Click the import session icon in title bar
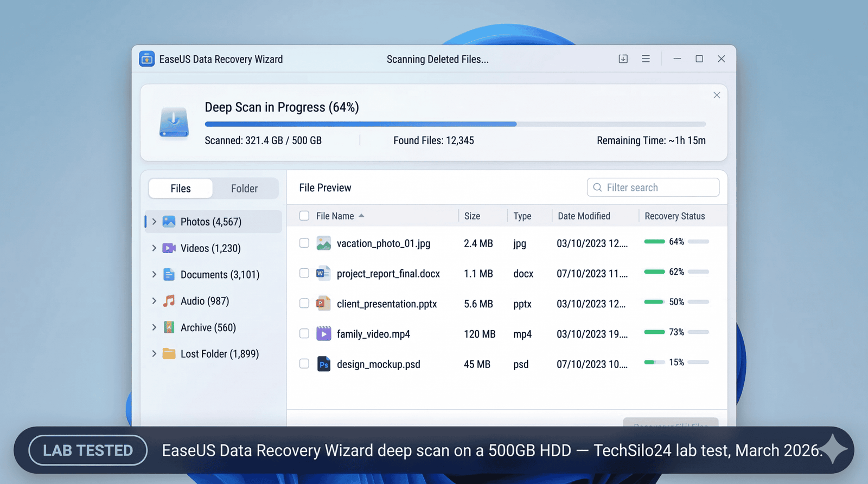Screen dimensions: 868x484 click(623, 59)
